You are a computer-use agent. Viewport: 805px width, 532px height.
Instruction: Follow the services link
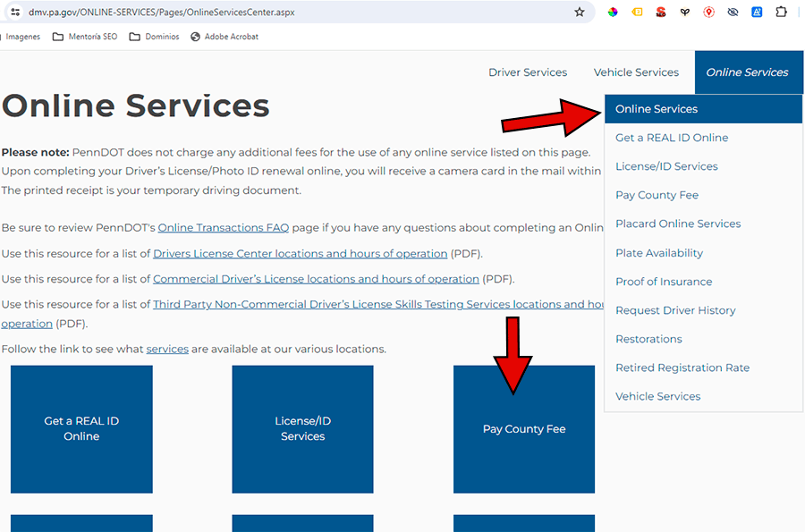pyautogui.click(x=167, y=350)
